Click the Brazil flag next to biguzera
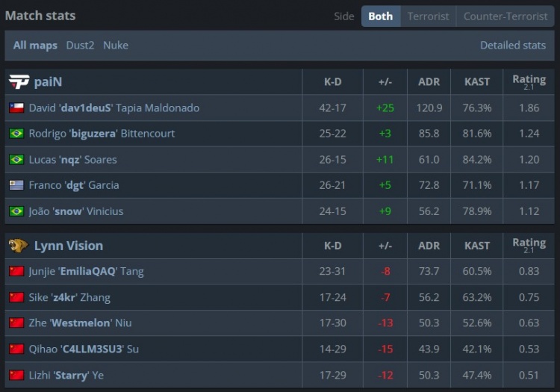Viewport: 560px width, 392px height. [x=16, y=134]
